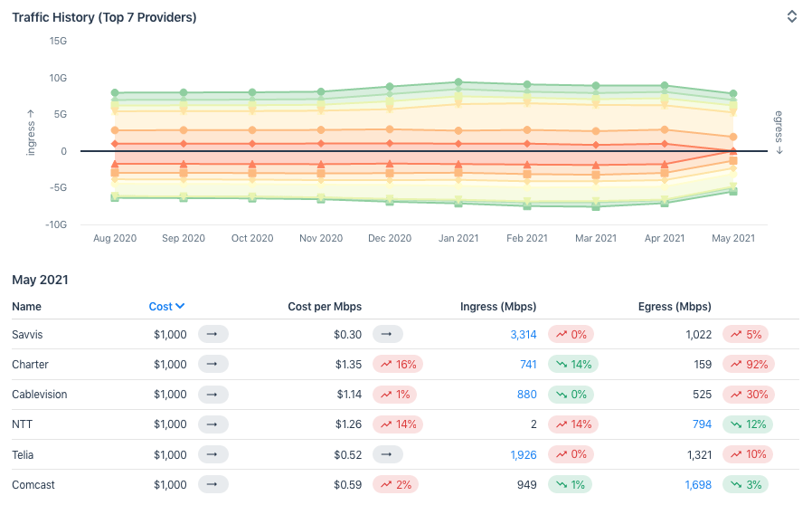Click Telia ingress value 1,926

[523, 454]
